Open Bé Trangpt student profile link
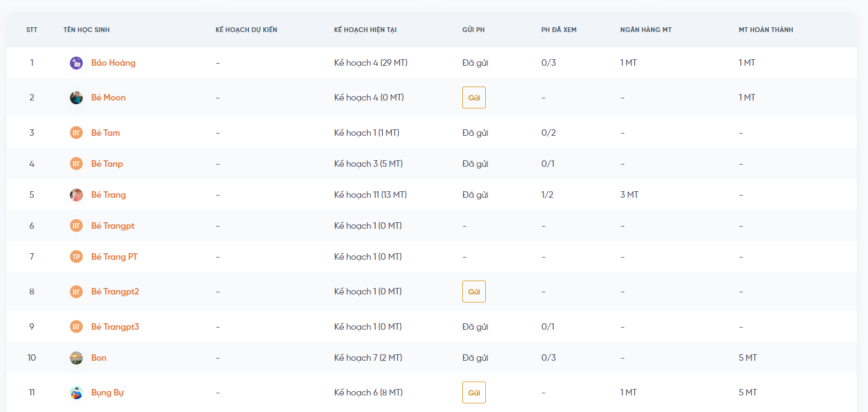Screen dimensions: 868x412 click(113, 226)
